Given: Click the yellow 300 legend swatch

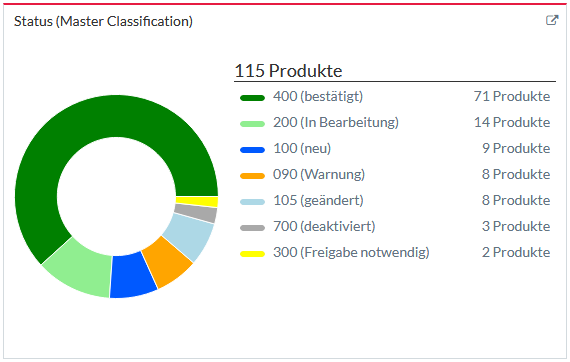Looking at the screenshot, I should pos(252,254).
